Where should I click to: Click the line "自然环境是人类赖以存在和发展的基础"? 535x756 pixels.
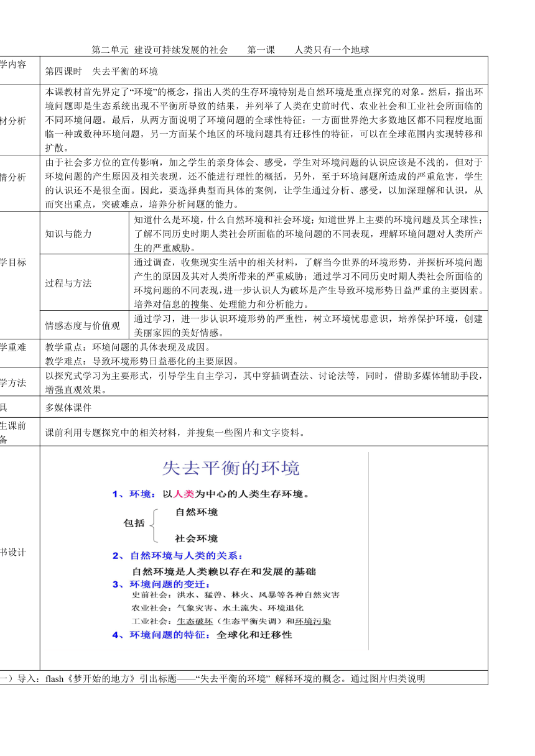tap(224, 571)
